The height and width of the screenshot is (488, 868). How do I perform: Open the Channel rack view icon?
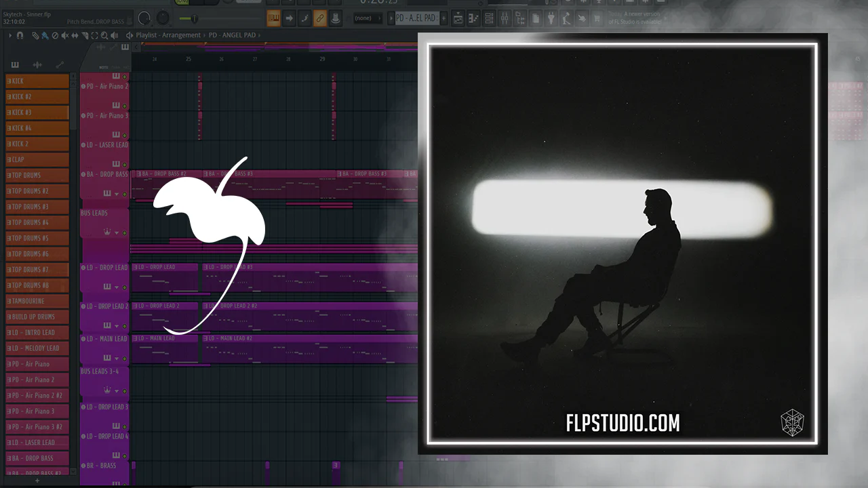pyautogui.click(x=488, y=18)
